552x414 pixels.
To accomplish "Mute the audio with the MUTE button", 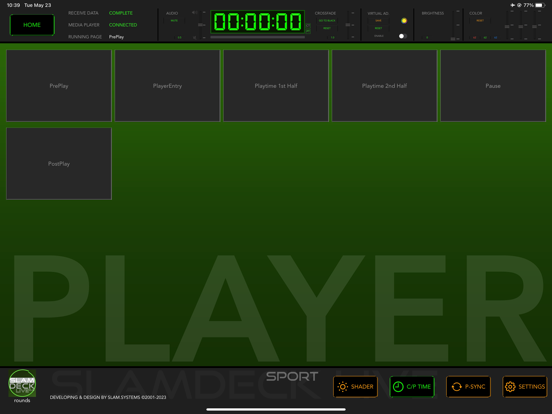I will [x=174, y=20].
